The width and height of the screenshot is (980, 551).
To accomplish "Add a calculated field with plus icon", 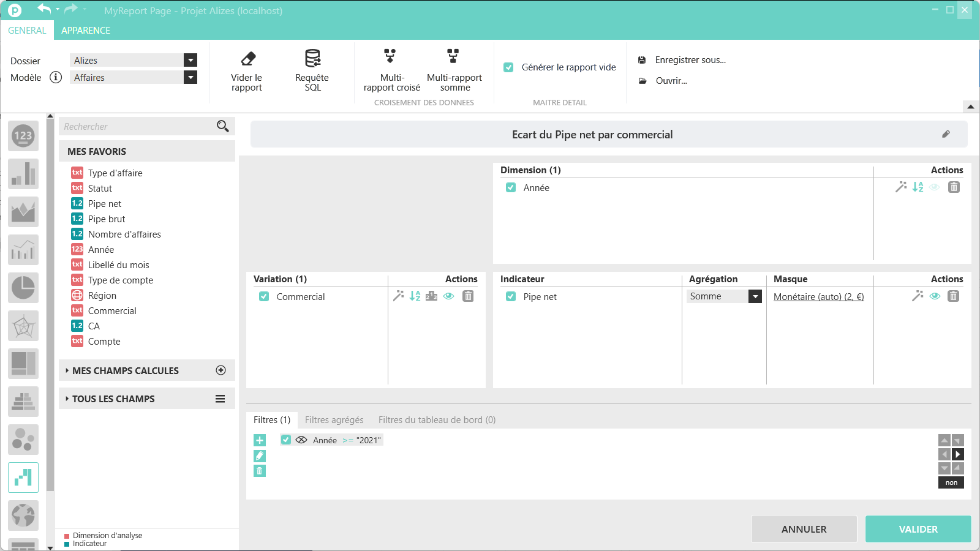I will pos(221,370).
